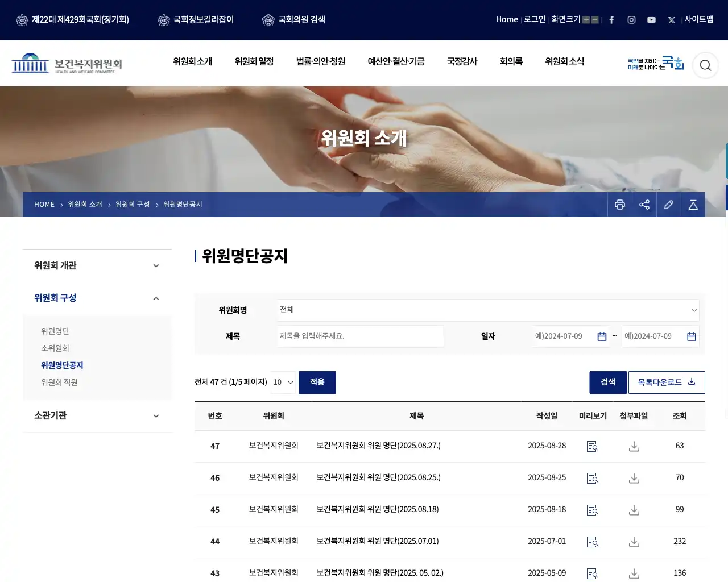Increase screen size with plus icon
The image size is (728, 582).
click(x=586, y=20)
